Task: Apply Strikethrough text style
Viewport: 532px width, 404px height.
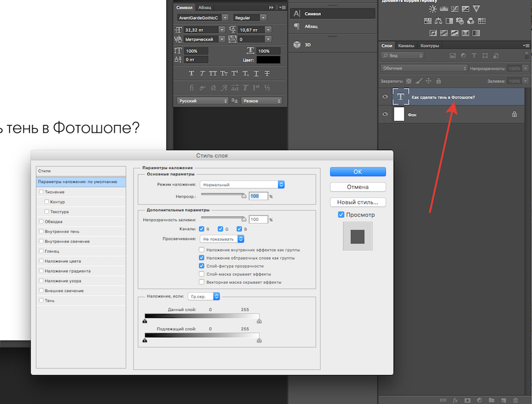Action: 267,73
